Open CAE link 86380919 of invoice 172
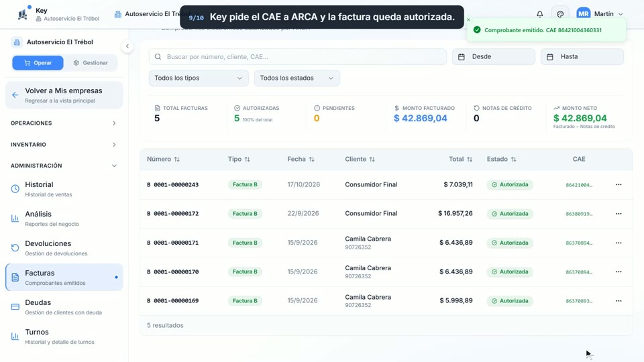This screenshot has height=362, width=644. click(x=579, y=214)
